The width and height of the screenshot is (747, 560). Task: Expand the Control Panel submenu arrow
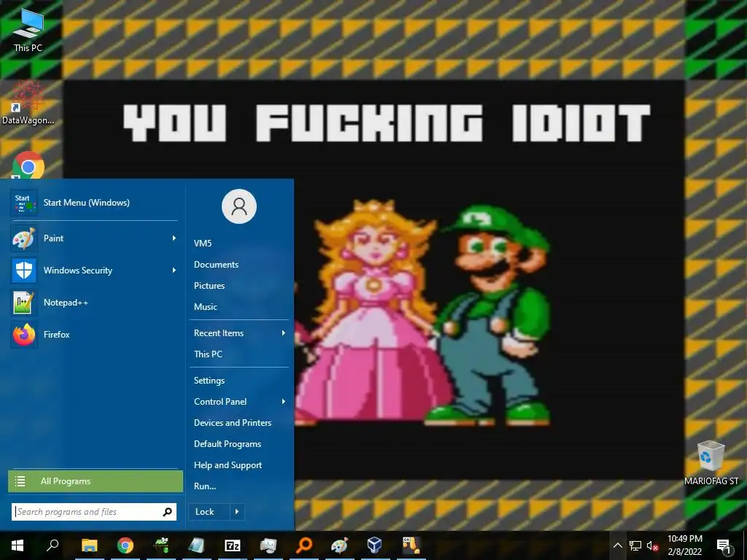coord(284,402)
